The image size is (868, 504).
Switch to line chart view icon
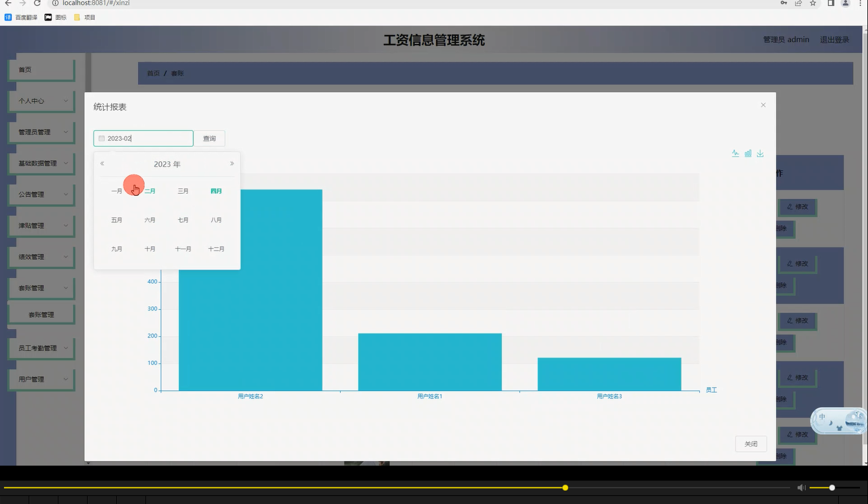click(x=736, y=153)
